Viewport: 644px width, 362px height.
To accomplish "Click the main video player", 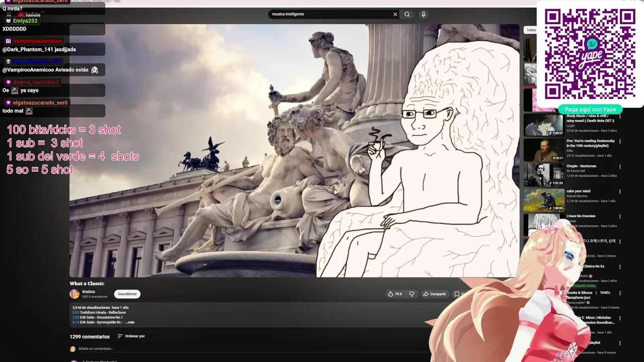I will coord(294,151).
